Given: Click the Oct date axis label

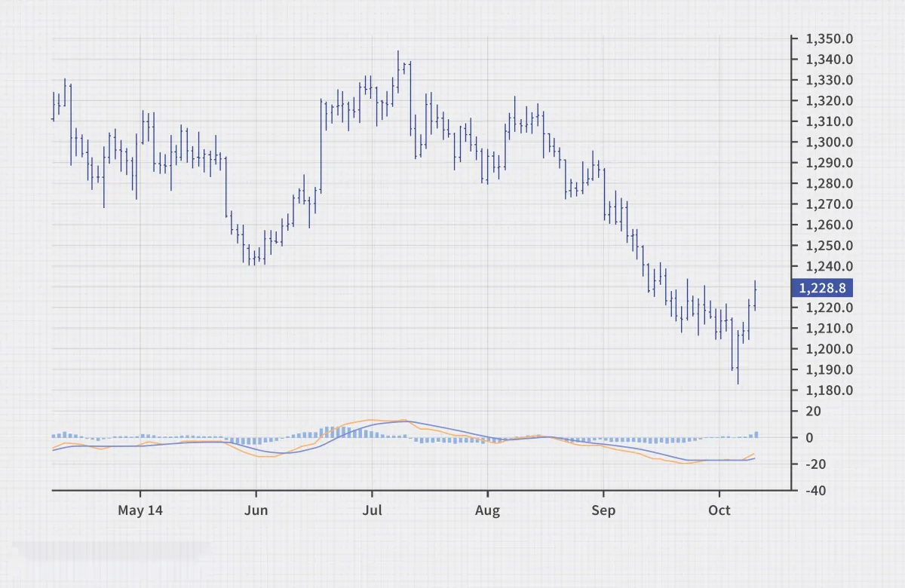Looking at the screenshot, I should (719, 510).
